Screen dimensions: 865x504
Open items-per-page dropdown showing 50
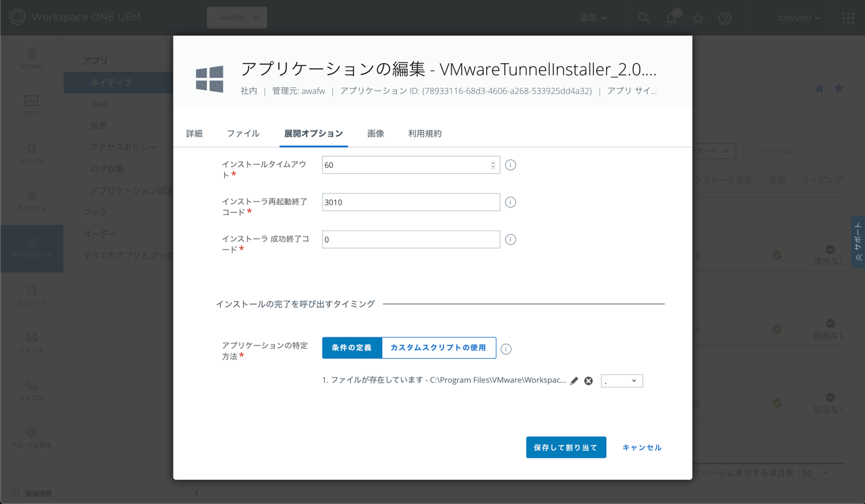tap(816, 473)
